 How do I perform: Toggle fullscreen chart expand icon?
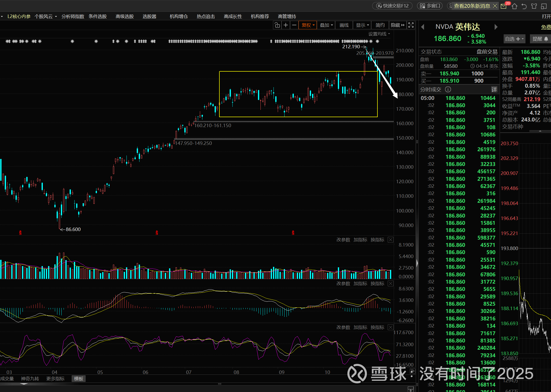coord(411,25)
